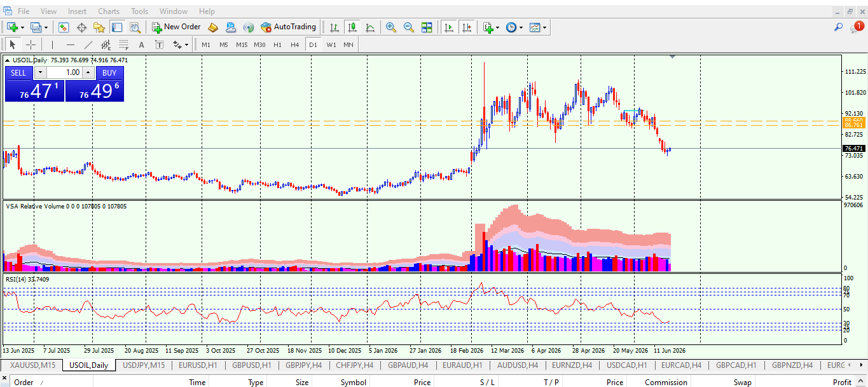Open the new chart icon
868x387 pixels.
click(x=12, y=27)
